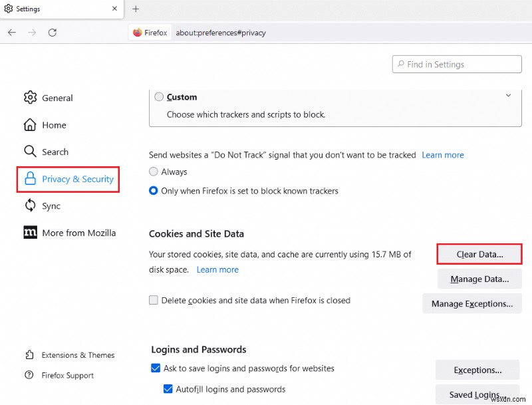Expand the Custom tracking options chevron

[508, 96]
